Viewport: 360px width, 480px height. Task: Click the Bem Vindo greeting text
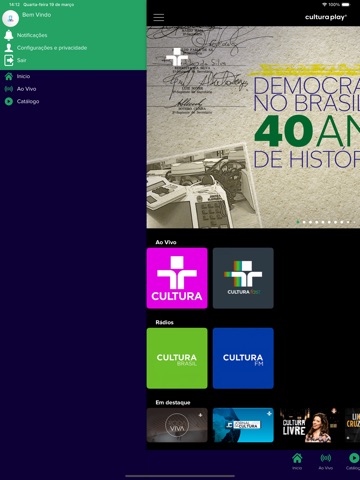37,15
